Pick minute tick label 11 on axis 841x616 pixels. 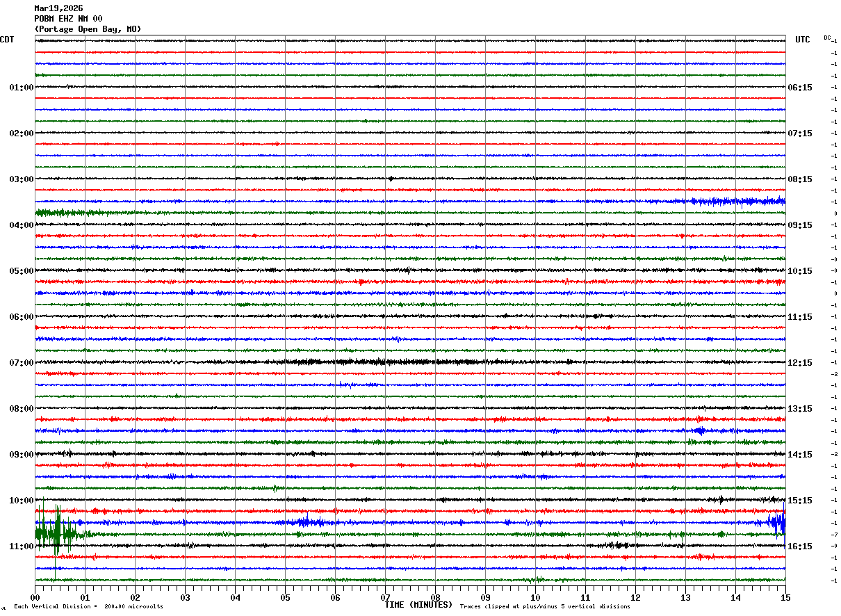[x=585, y=597]
